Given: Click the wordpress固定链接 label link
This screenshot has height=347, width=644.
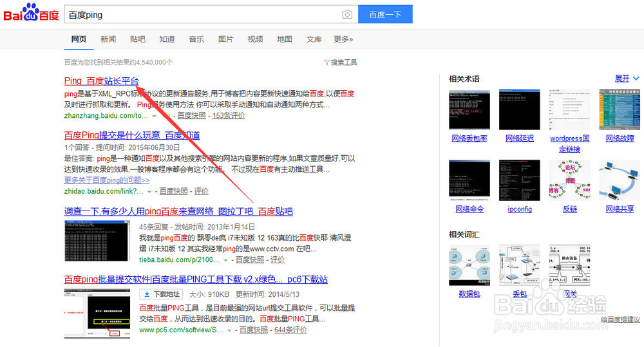Looking at the screenshot, I should point(570,144).
